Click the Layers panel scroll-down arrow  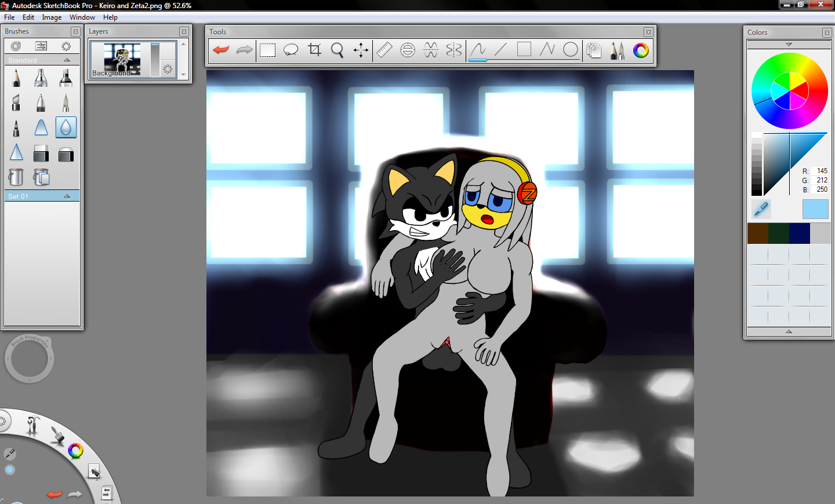click(x=183, y=74)
